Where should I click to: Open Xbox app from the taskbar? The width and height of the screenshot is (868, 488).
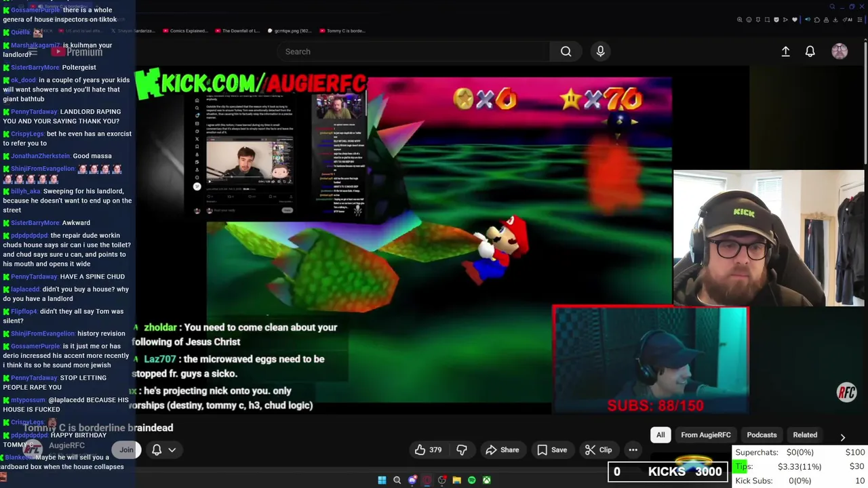pyautogui.click(x=487, y=481)
